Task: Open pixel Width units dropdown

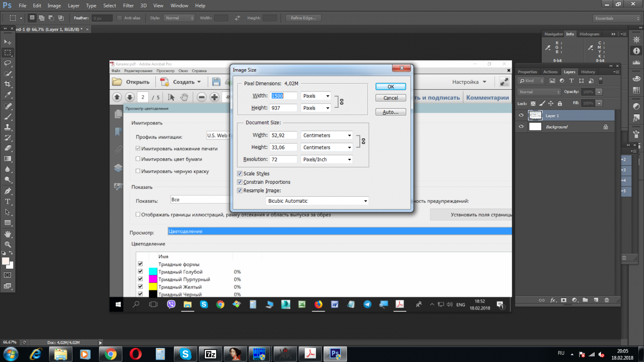Action: 316,96
